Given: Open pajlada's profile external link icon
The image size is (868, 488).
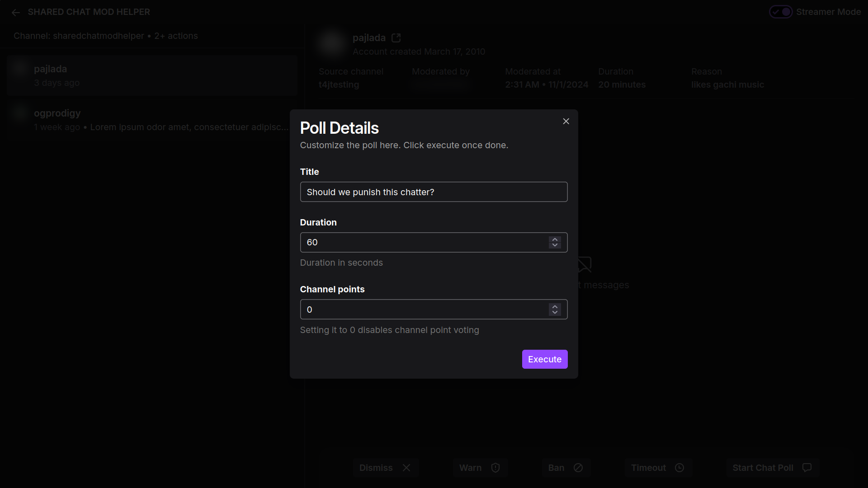Looking at the screenshot, I should pyautogui.click(x=396, y=38).
